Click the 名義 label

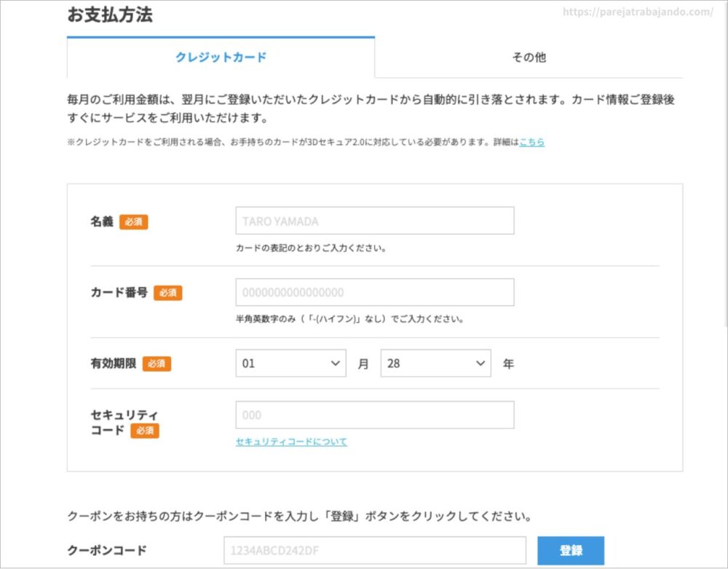[x=102, y=221]
